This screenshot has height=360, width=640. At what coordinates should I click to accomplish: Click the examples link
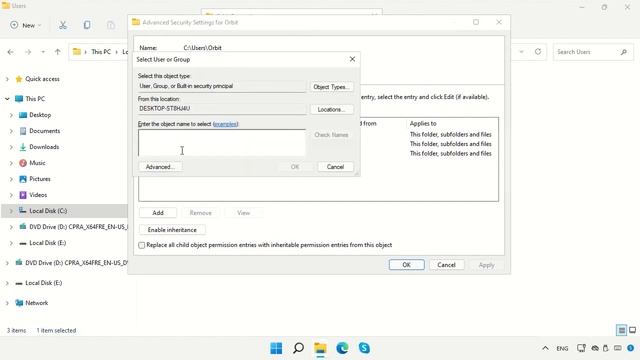pos(226,124)
